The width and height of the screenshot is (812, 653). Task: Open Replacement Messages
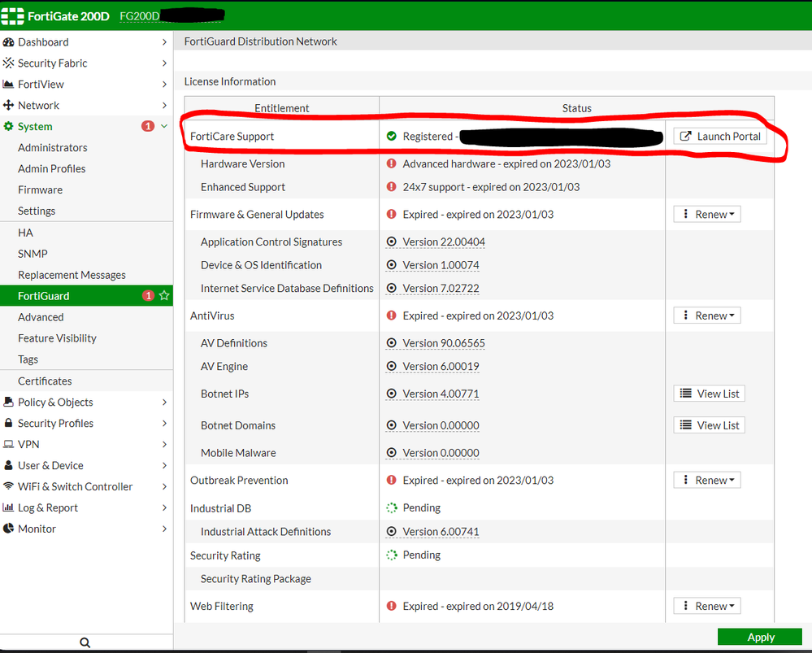pos(86,275)
